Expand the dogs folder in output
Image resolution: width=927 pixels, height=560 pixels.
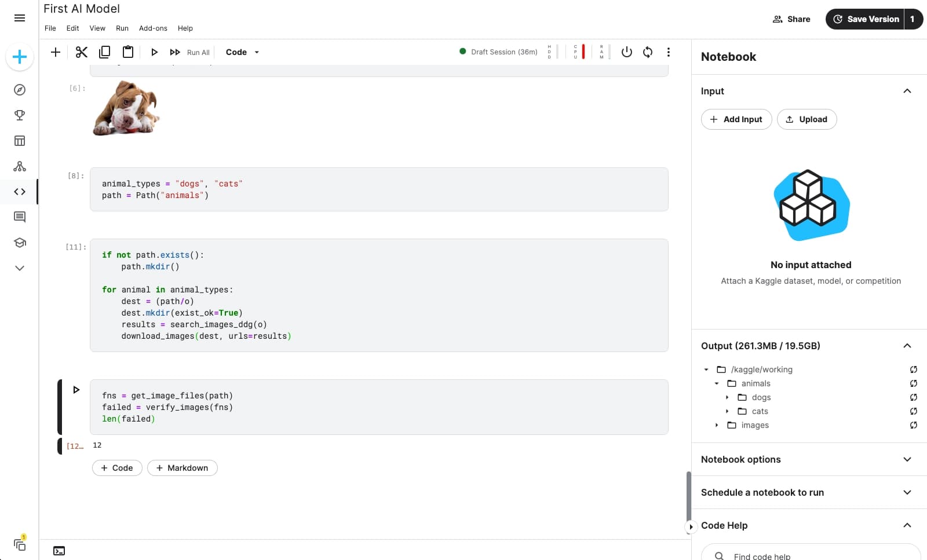pyautogui.click(x=727, y=397)
